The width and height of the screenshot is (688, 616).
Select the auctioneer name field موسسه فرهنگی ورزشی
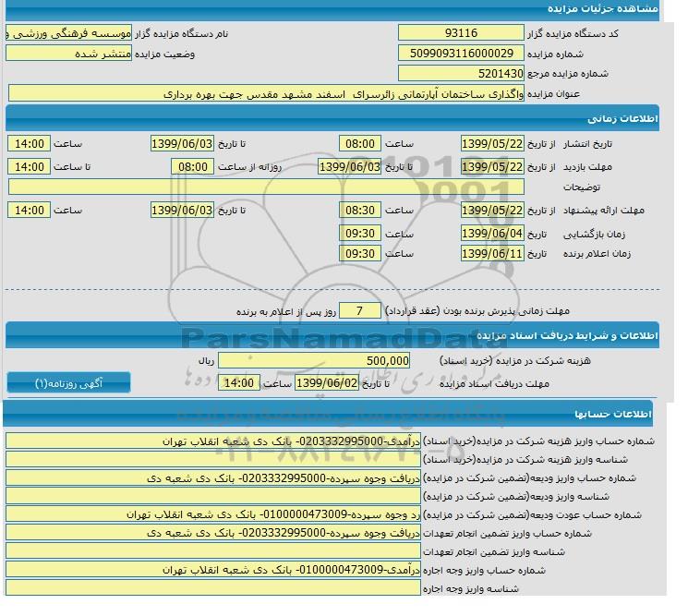pos(68,33)
